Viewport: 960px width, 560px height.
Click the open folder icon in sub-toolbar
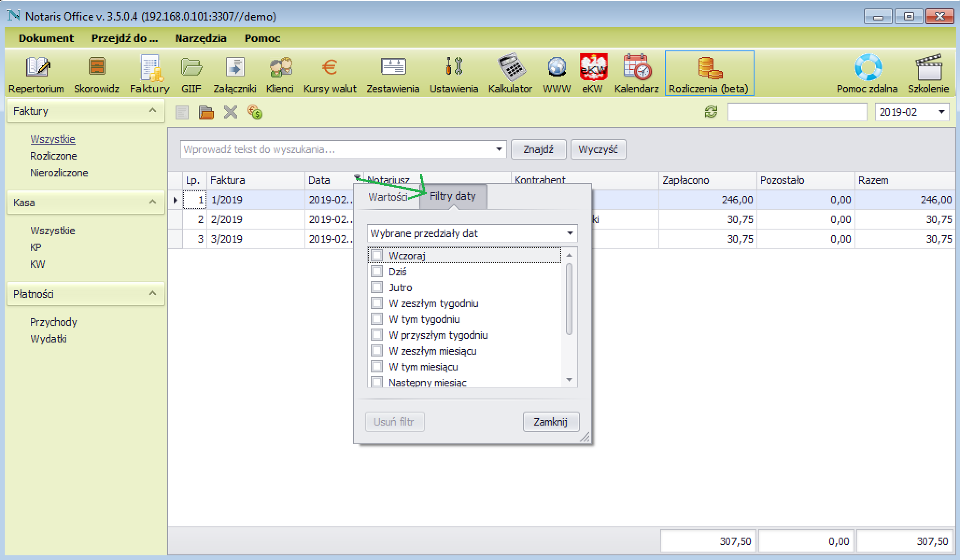pos(206,112)
